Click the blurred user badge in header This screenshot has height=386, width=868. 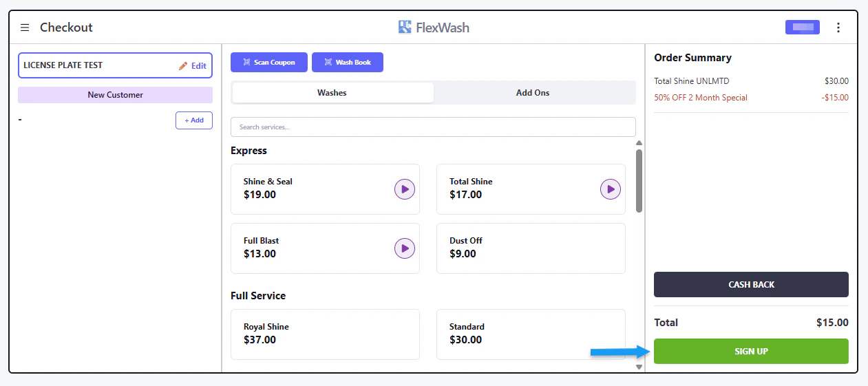click(x=803, y=28)
